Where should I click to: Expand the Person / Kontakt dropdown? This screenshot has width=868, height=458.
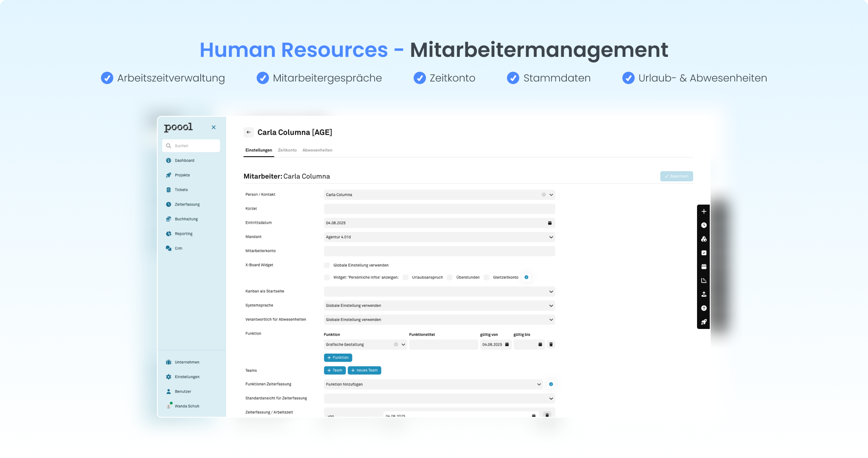pyautogui.click(x=551, y=195)
